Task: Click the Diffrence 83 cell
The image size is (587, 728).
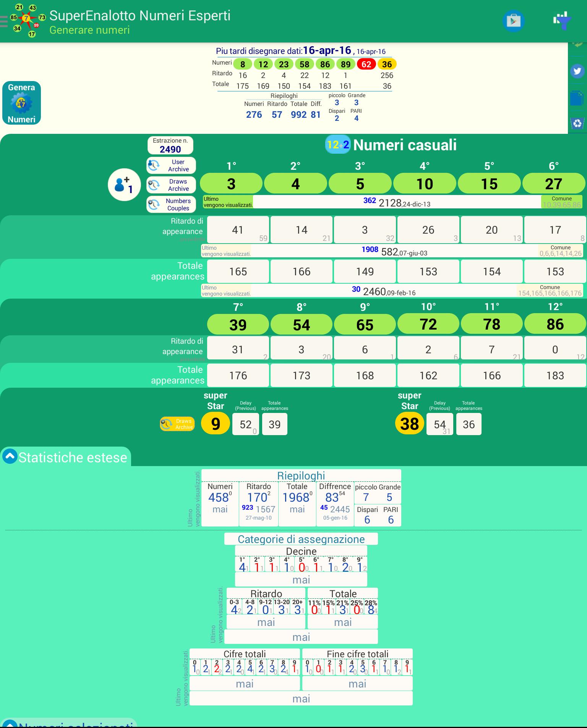Action: [335, 504]
